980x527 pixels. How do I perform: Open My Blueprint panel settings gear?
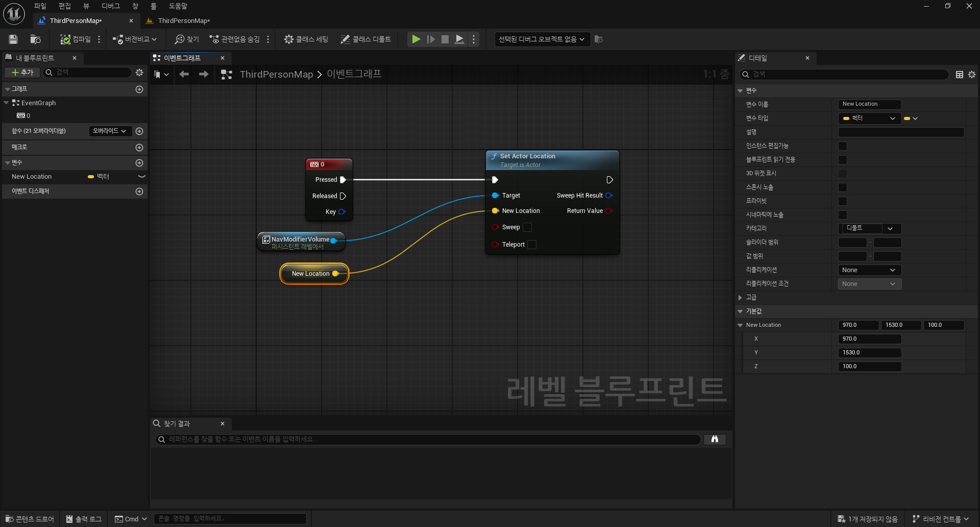tap(139, 73)
